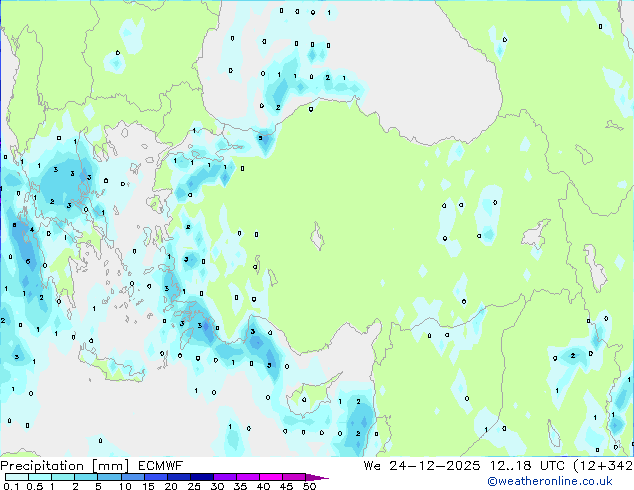
Task: Click the 35–40 mm legend swatch
Action: pos(248,477)
